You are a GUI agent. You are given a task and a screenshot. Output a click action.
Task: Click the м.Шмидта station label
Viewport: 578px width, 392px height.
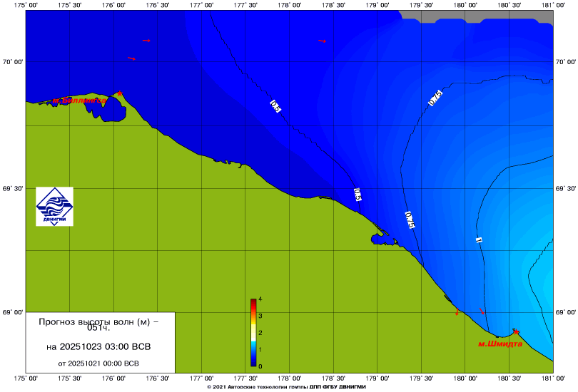point(500,344)
